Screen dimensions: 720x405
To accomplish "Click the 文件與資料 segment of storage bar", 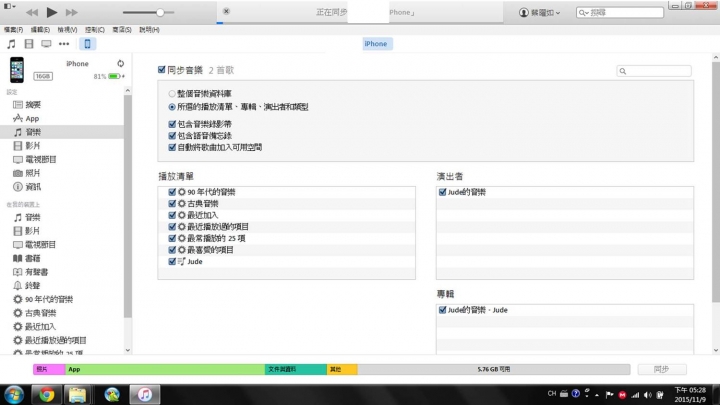I will [296, 369].
